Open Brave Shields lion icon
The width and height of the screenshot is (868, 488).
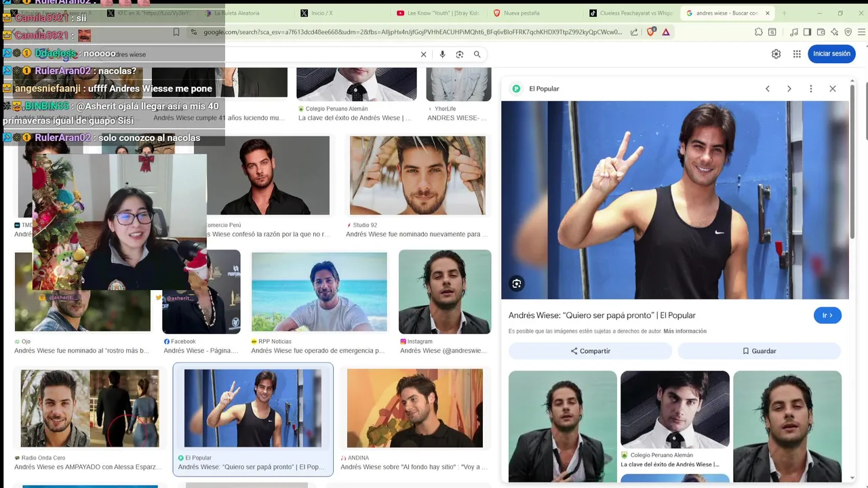(651, 32)
